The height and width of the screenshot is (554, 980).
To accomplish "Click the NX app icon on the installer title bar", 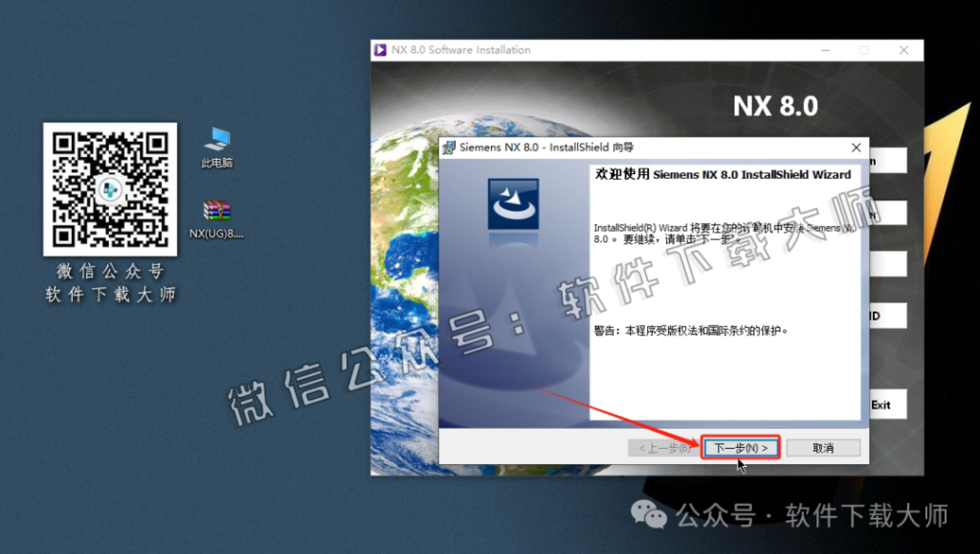I will click(379, 50).
